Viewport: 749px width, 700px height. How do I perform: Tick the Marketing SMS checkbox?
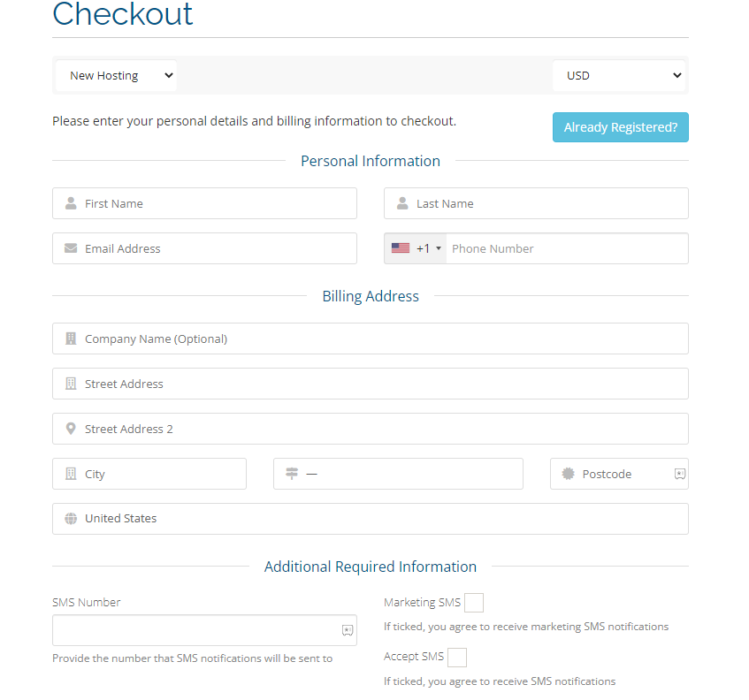coord(474,602)
